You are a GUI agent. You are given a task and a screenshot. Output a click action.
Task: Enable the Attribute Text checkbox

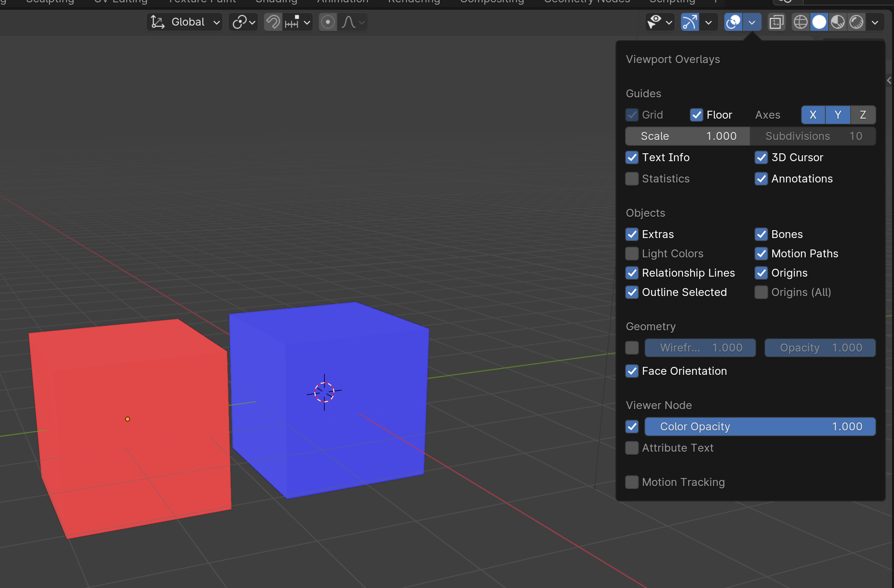coord(632,448)
